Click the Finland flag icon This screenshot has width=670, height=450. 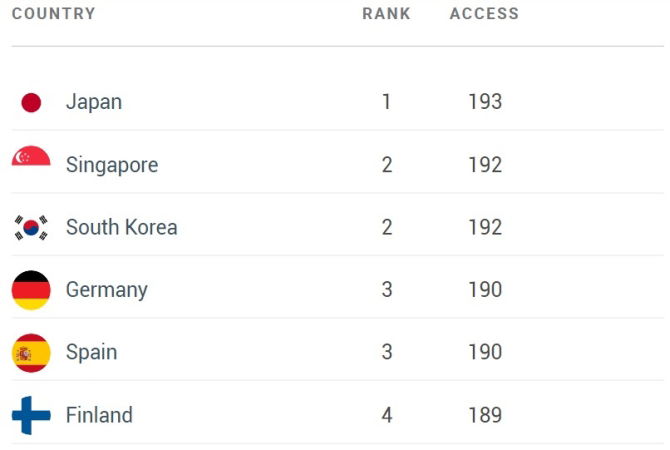click(x=31, y=415)
